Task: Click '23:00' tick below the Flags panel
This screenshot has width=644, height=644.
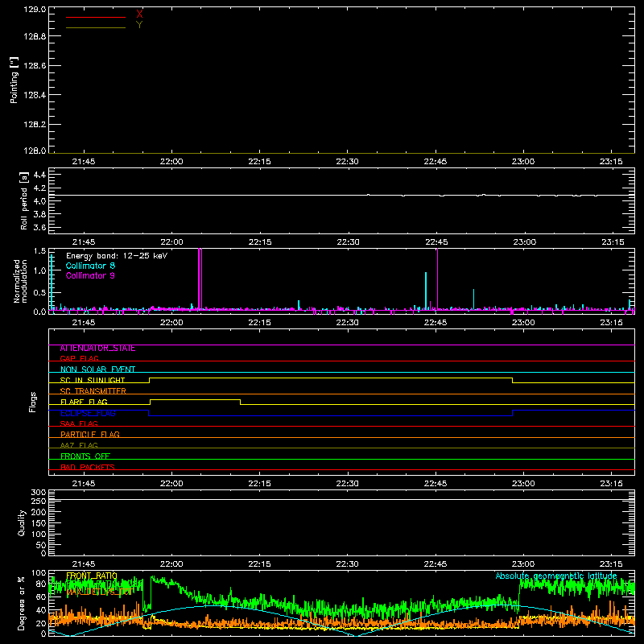Action: click(x=523, y=484)
